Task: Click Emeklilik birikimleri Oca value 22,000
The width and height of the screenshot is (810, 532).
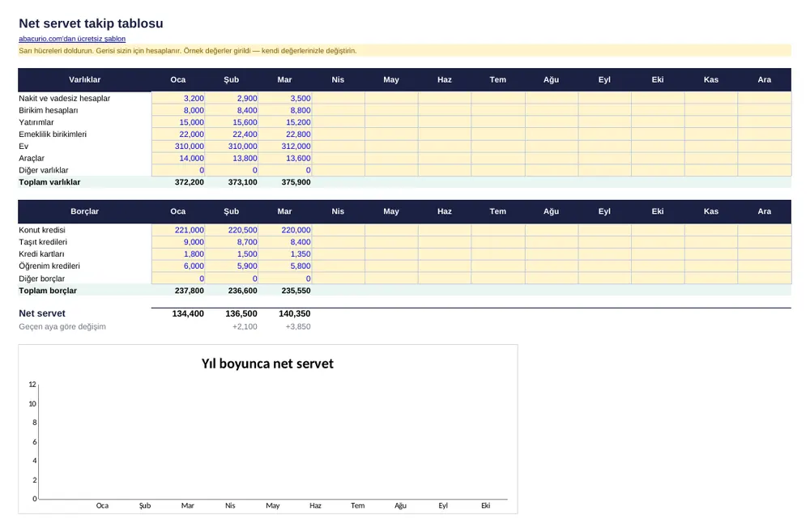Action: (x=178, y=134)
